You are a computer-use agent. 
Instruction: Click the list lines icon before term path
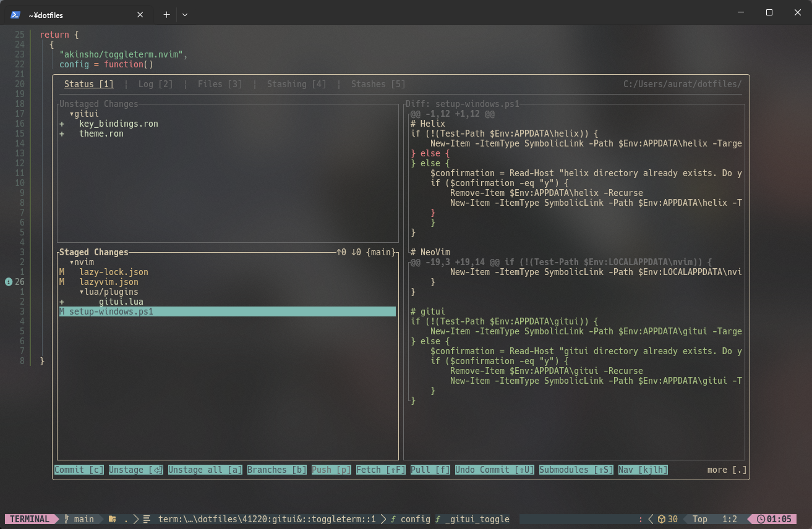point(147,519)
